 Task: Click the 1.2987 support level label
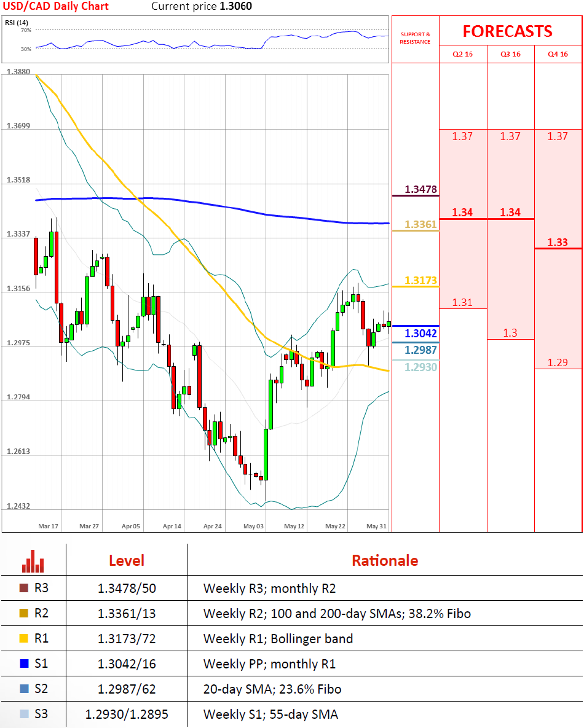click(x=420, y=350)
